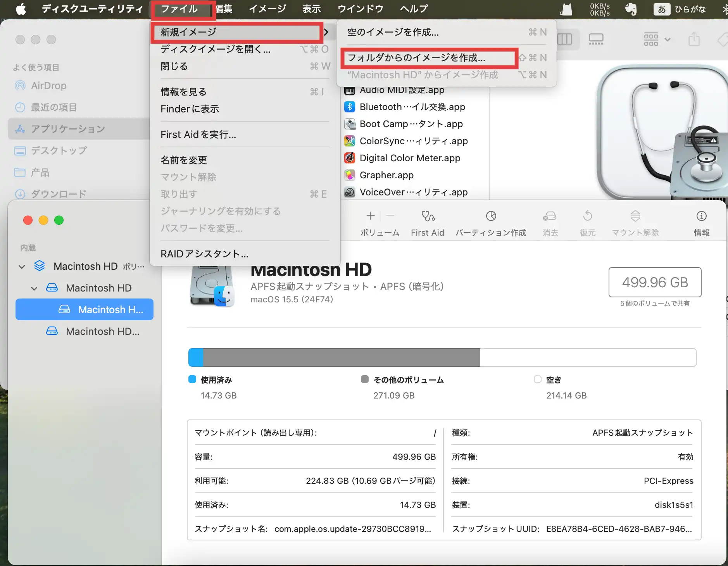Open the RAIDアシスタント menu entry
Screen dimensions: 728x566
pyautogui.click(x=204, y=254)
